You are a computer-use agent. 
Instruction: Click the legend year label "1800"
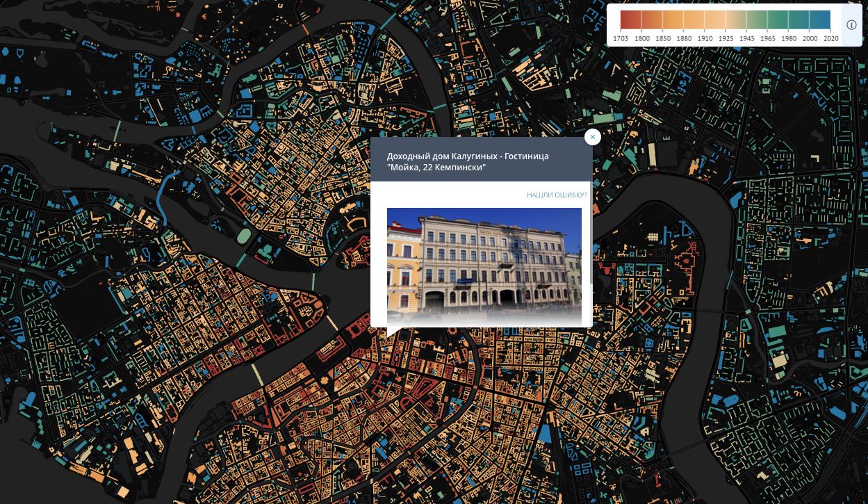point(642,38)
